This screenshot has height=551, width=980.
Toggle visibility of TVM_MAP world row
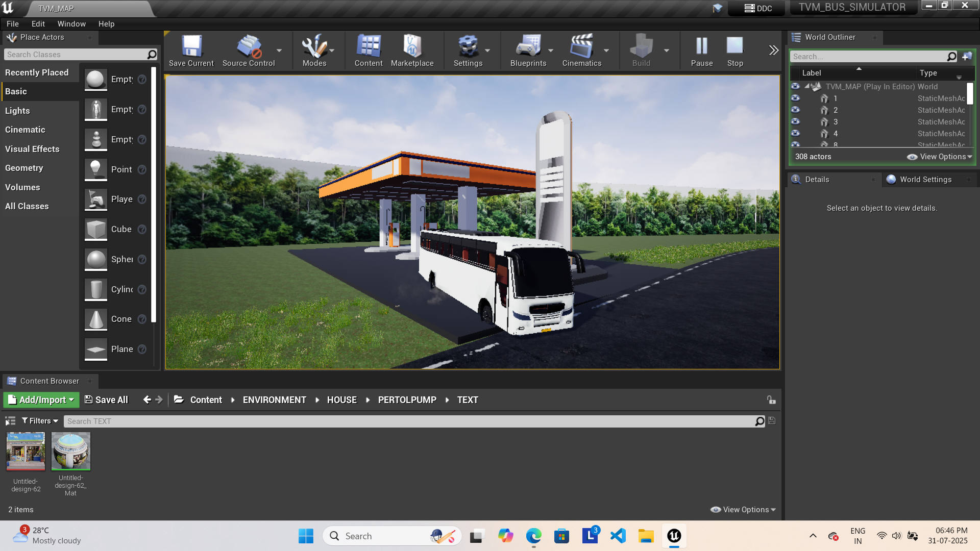(x=795, y=86)
